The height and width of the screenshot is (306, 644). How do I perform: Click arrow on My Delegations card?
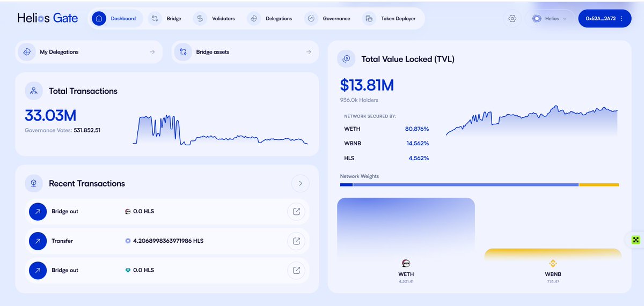pyautogui.click(x=152, y=52)
